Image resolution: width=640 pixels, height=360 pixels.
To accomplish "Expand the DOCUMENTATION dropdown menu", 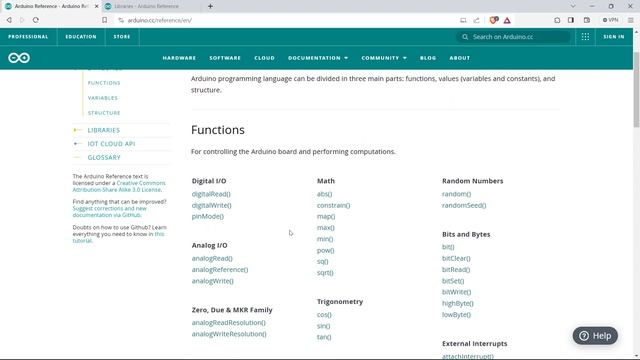I will [x=318, y=58].
